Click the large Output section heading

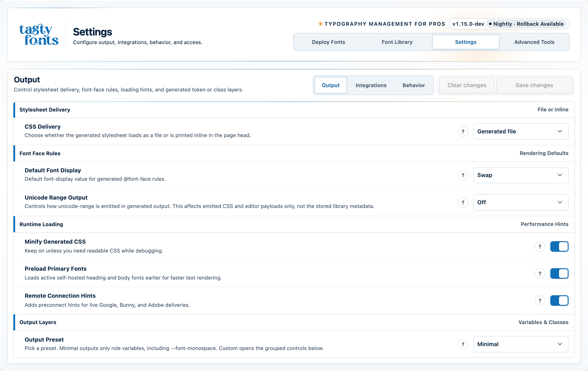pos(27,80)
